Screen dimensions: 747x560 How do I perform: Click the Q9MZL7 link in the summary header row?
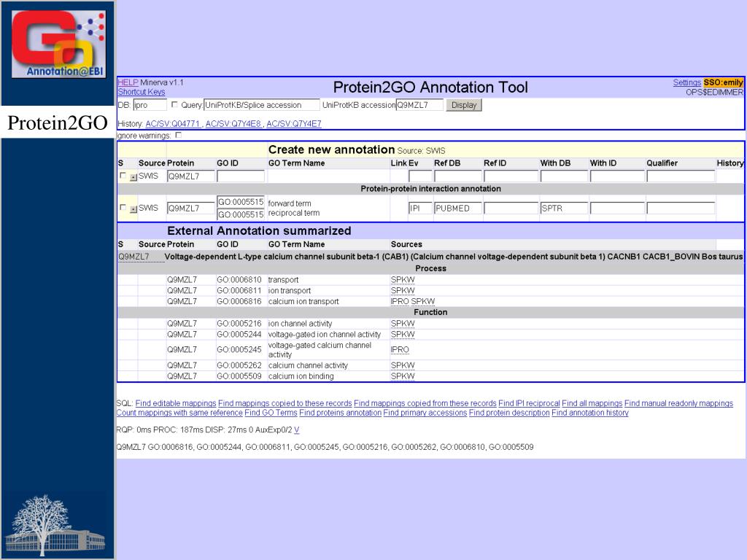coord(134,257)
